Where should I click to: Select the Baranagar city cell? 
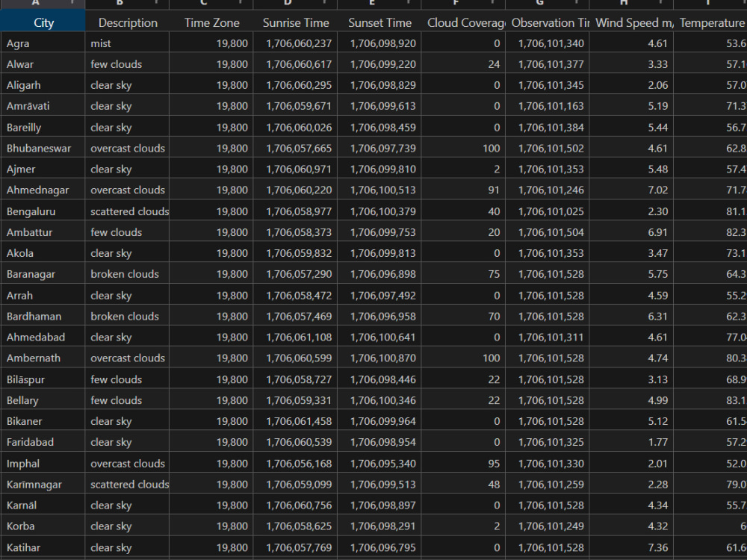[x=43, y=274]
